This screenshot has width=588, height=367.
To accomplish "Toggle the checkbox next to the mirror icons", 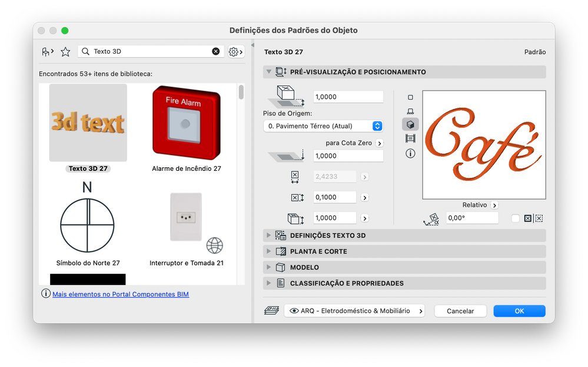I will 515,219.
